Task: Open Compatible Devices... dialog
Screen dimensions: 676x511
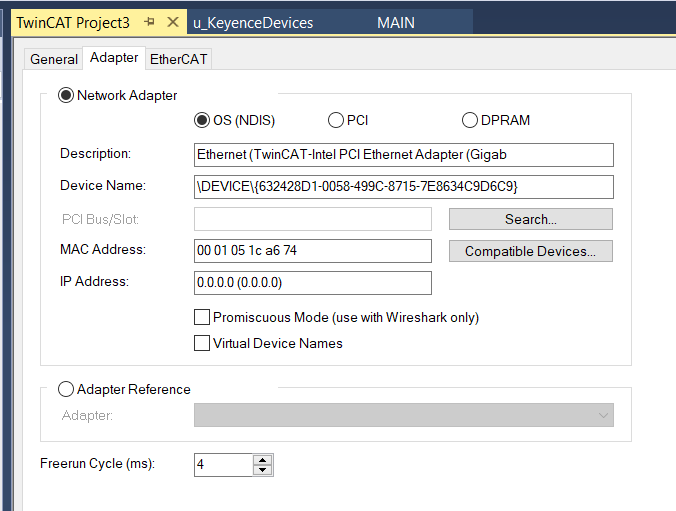Action: (x=531, y=251)
